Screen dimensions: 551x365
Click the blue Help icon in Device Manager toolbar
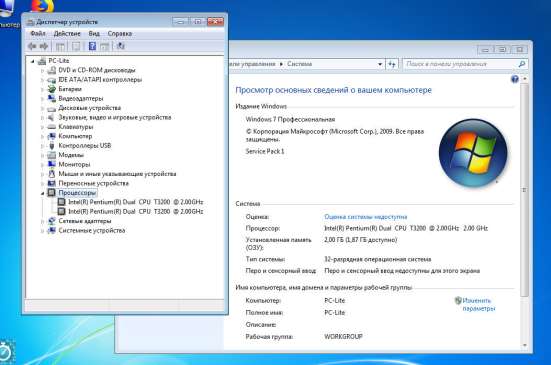tap(92, 46)
